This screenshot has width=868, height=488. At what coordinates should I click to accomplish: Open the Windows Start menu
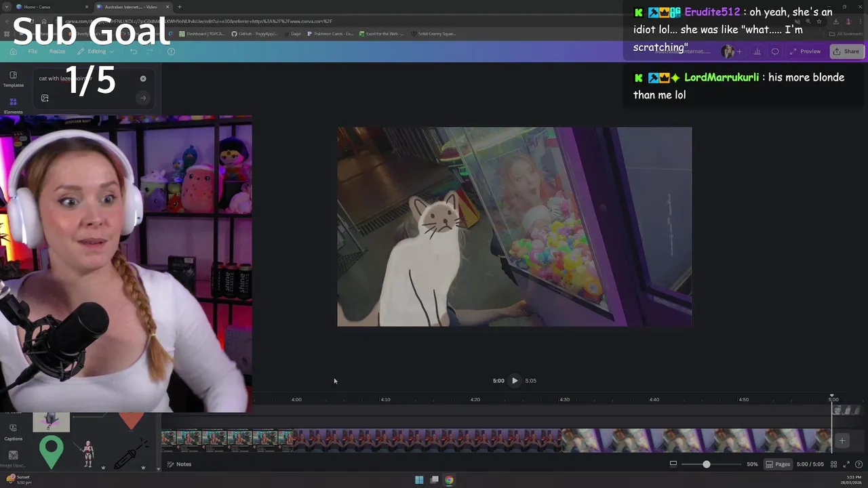pyautogui.click(x=419, y=480)
